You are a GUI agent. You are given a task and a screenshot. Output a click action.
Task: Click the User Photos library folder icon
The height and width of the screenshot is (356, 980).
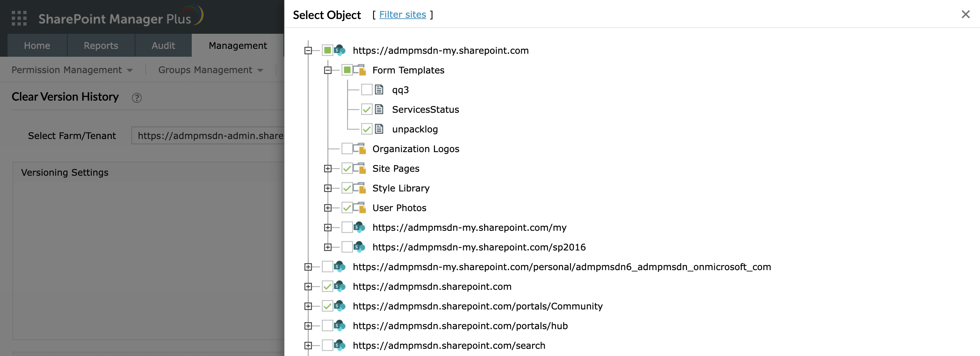coord(360,208)
